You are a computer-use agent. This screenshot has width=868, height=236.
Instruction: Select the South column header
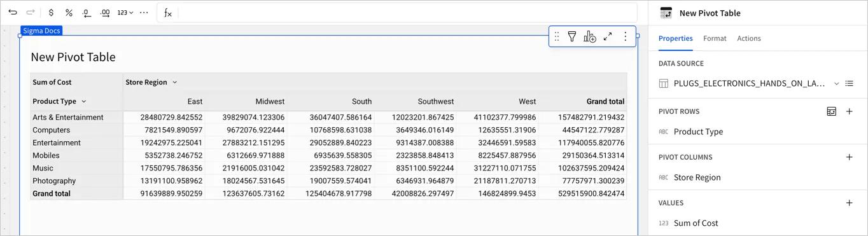coord(331,101)
